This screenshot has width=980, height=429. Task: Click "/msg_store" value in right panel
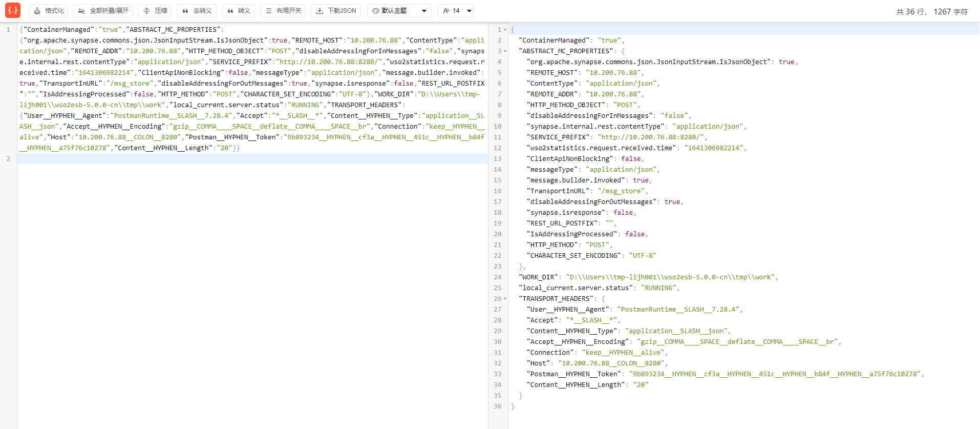pyautogui.click(x=621, y=191)
